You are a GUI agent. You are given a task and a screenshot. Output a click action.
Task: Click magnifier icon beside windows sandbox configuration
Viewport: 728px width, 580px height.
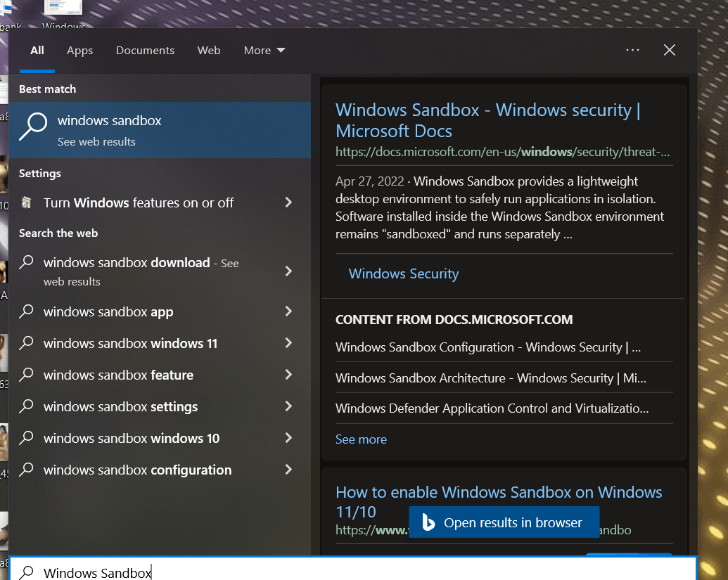click(x=27, y=470)
